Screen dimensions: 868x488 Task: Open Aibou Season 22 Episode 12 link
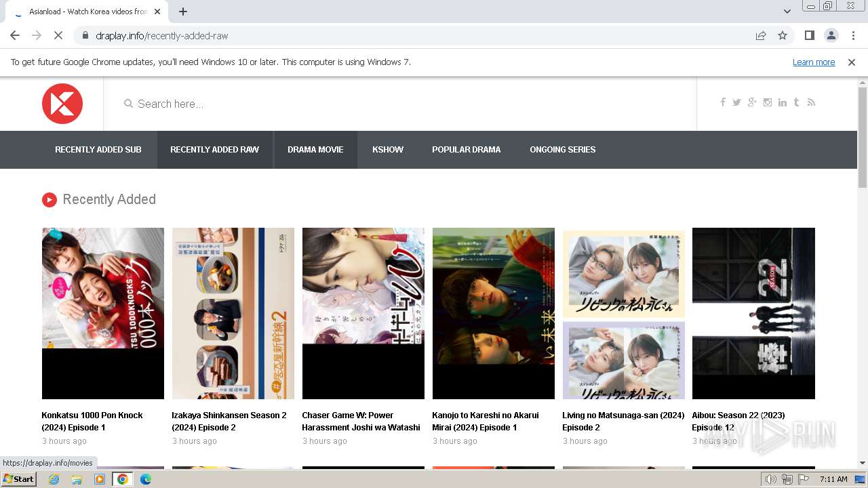pyautogui.click(x=738, y=422)
